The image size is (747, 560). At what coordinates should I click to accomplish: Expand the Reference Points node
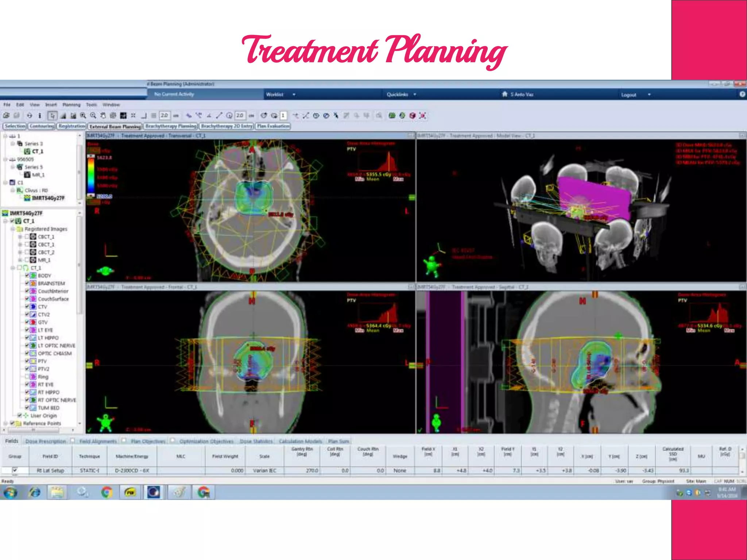click(x=5, y=423)
